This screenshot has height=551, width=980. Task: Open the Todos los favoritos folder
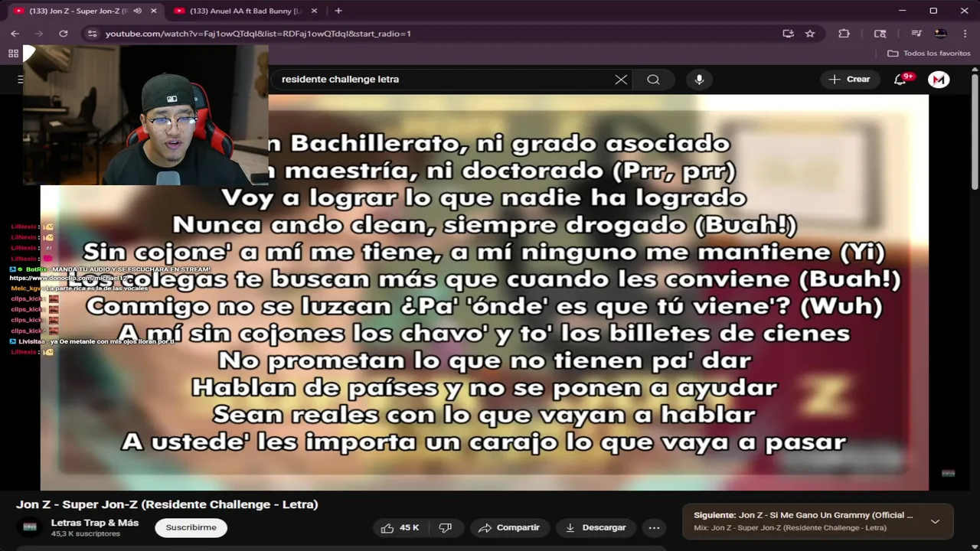pos(929,54)
